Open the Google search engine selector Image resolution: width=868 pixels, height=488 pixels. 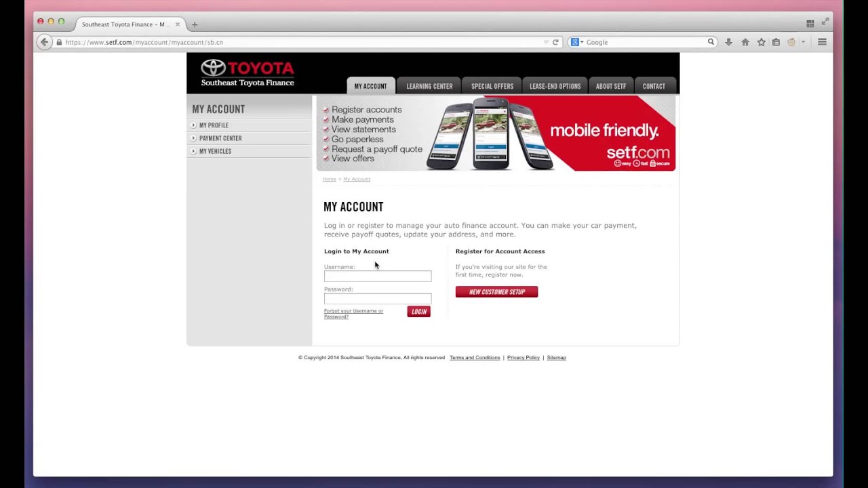coord(577,42)
